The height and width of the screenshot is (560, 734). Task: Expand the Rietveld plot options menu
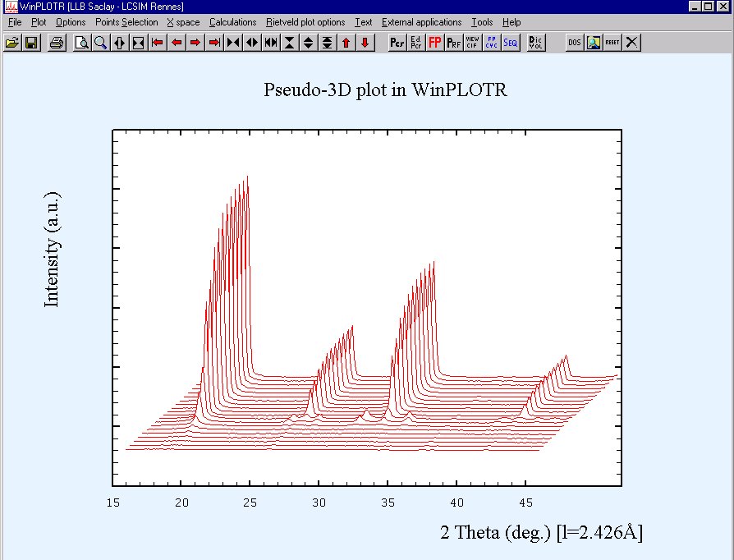click(305, 22)
